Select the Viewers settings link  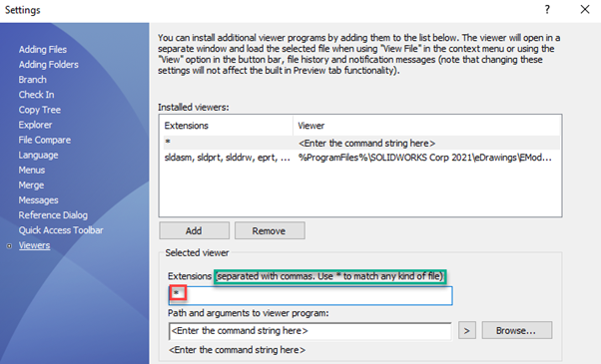(35, 245)
